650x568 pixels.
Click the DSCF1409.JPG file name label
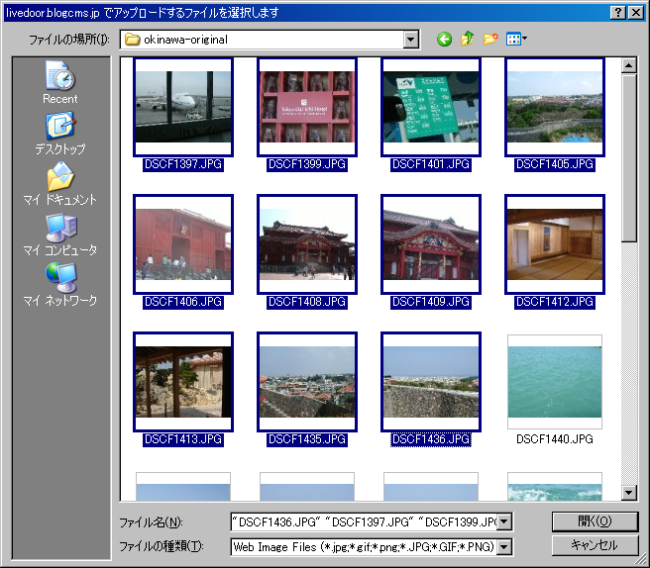431,302
